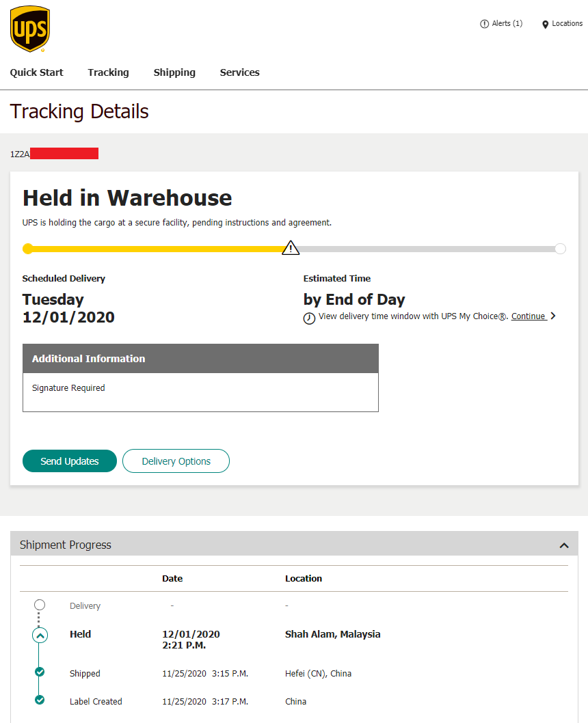Screen dimensions: 588x723
Task: Open the Tracking menu
Action: tap(108, 72)
